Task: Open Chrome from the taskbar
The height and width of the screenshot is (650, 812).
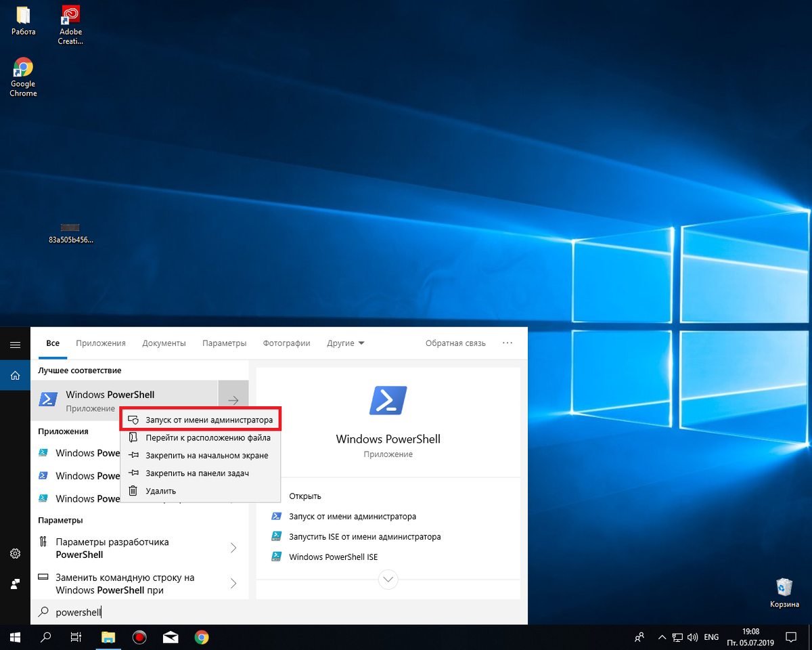Action: pyautogui.click(x=202, y=636)
